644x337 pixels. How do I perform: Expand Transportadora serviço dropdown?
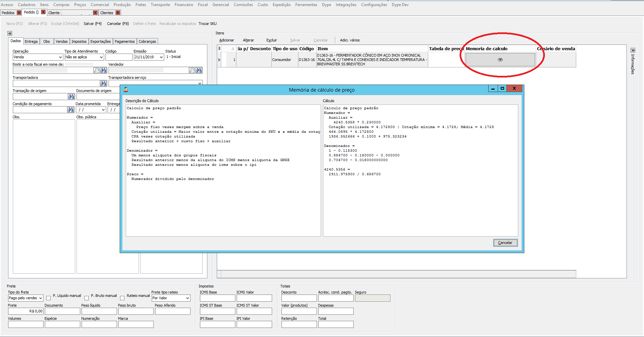(x=200, y=83)
